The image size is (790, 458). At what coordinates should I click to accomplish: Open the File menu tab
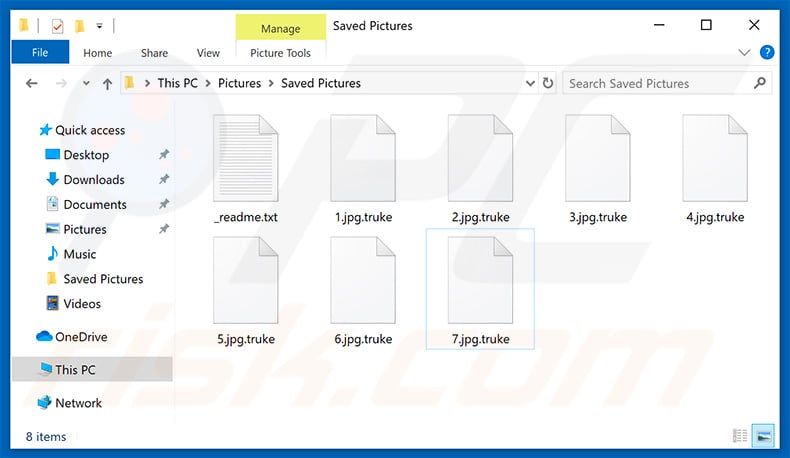(40, 52)
